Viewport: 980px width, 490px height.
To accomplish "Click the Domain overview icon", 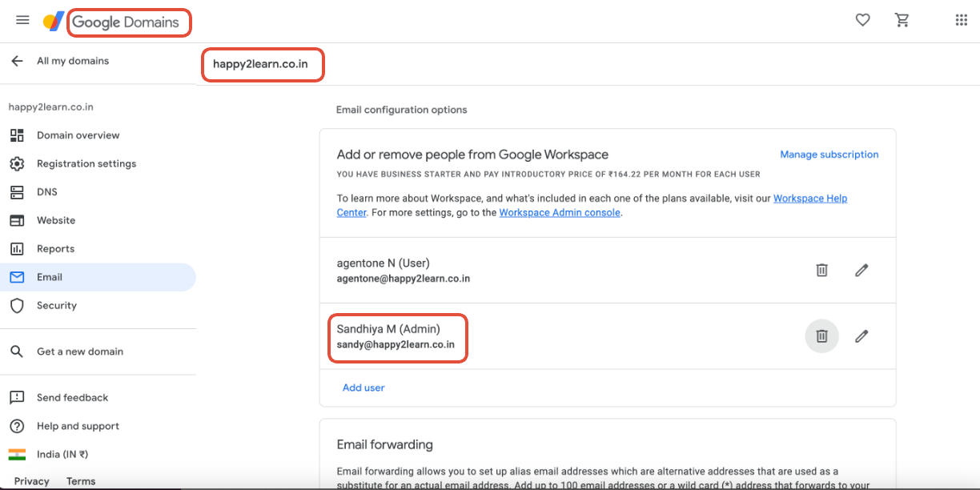I will tap(17, 135).
